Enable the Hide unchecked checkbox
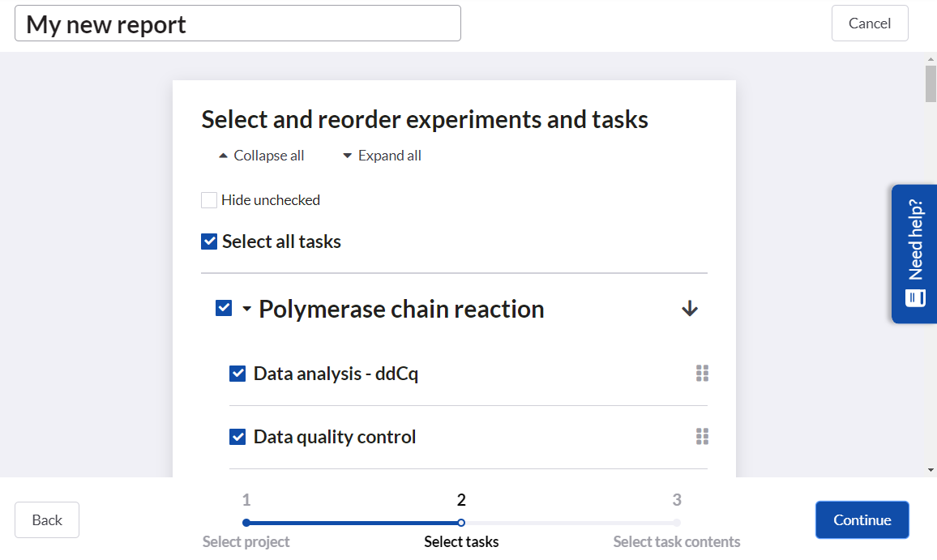 pos(209,200)
